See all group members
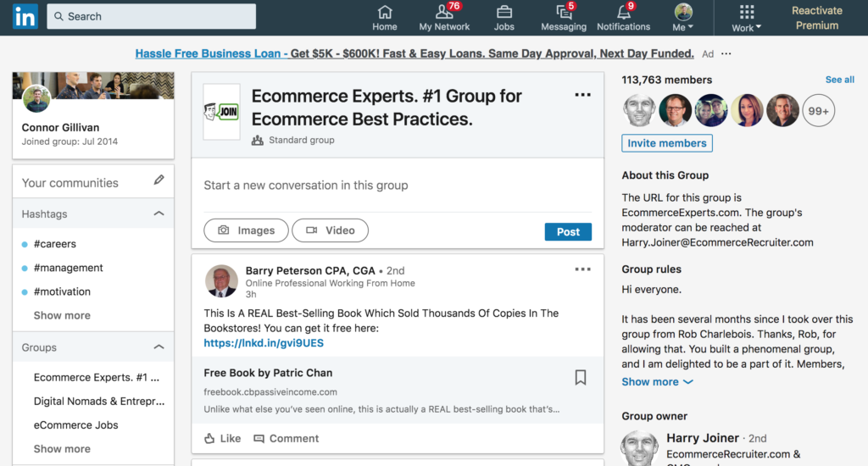This screenshot has height=466, width=868. [839, 80]
